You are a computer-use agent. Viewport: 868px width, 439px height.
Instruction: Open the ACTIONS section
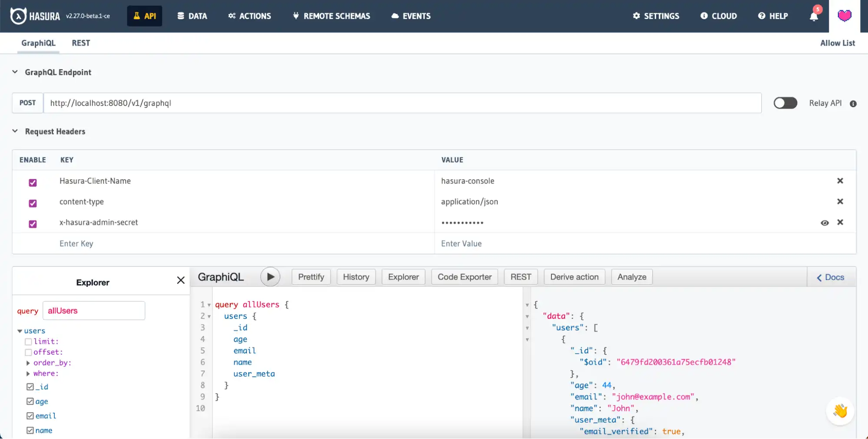click(249, 16)
